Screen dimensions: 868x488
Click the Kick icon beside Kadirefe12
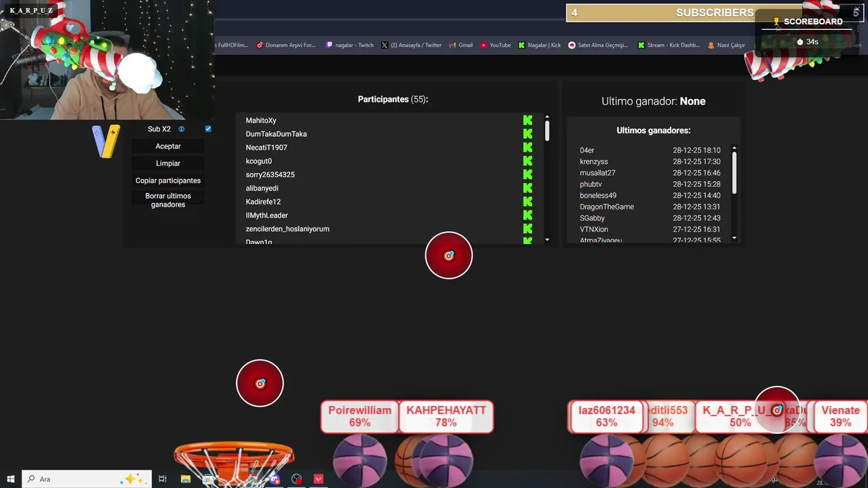[x=528, y=201]
